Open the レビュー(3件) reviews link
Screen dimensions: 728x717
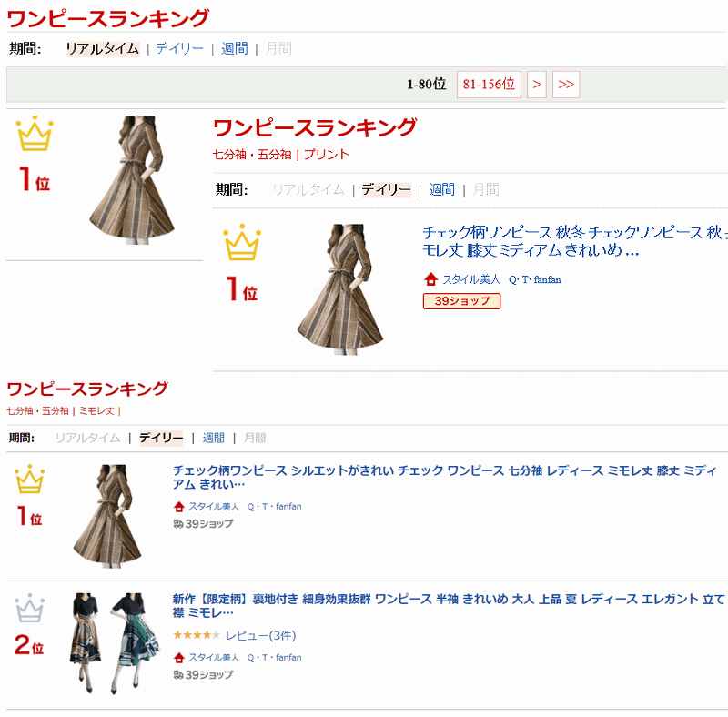coord(260,635)
